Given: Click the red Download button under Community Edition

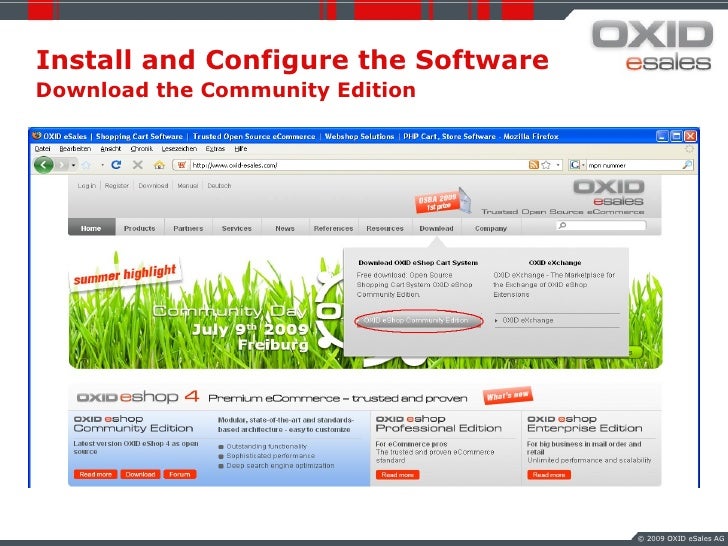Looking at the screenshot, I should (x=140, y=474).
